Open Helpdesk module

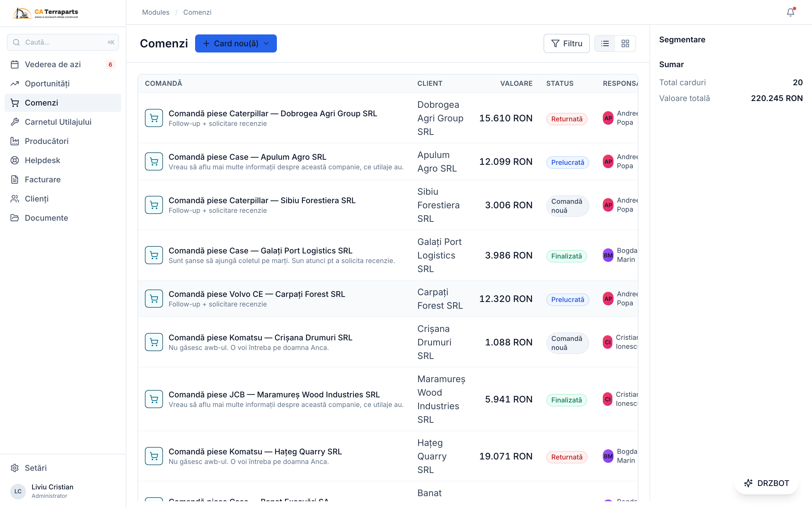[63, 160]
